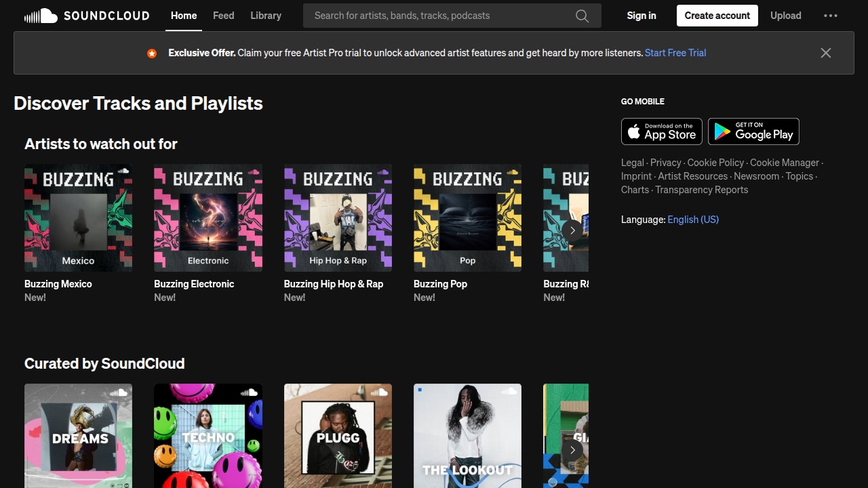Open the Buzzing Pop playlist cover
Viewport: 868px width, 488px height.
click(x=468, y=218)
